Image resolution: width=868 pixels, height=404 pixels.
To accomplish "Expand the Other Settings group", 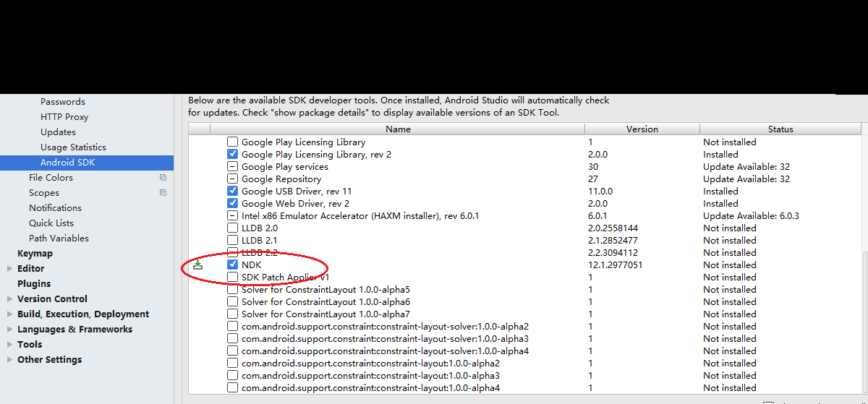I will click(x=9, y=360).
